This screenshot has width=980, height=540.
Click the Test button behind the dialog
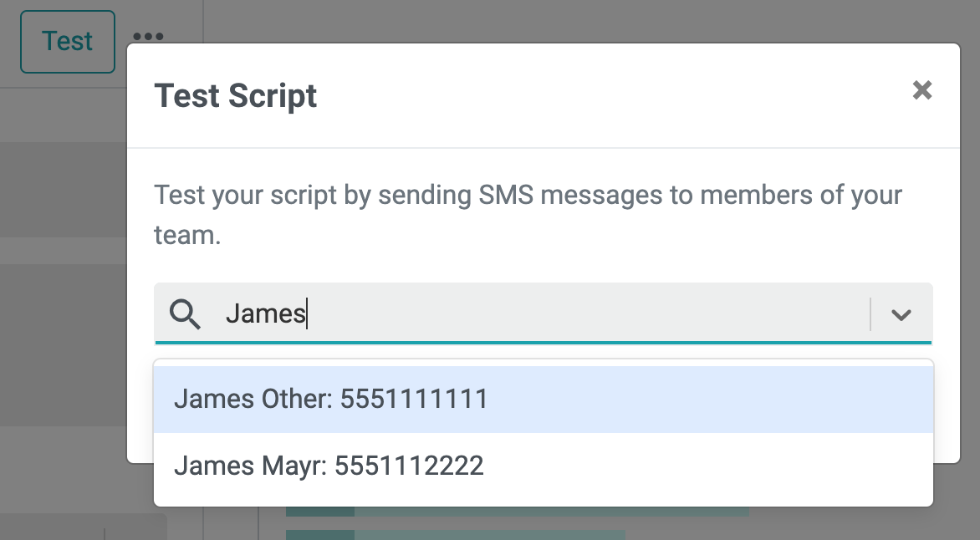coord(68,41)
